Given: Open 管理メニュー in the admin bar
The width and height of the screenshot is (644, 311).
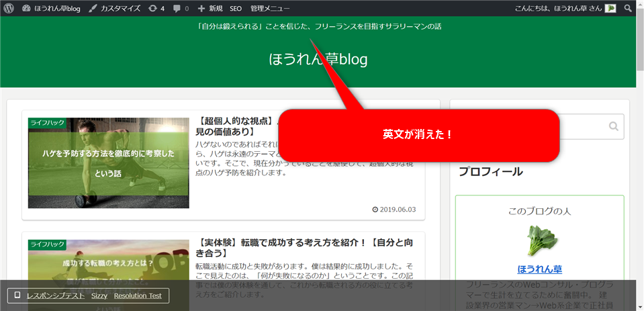Looking at the screenshot, I should point(270,8).
